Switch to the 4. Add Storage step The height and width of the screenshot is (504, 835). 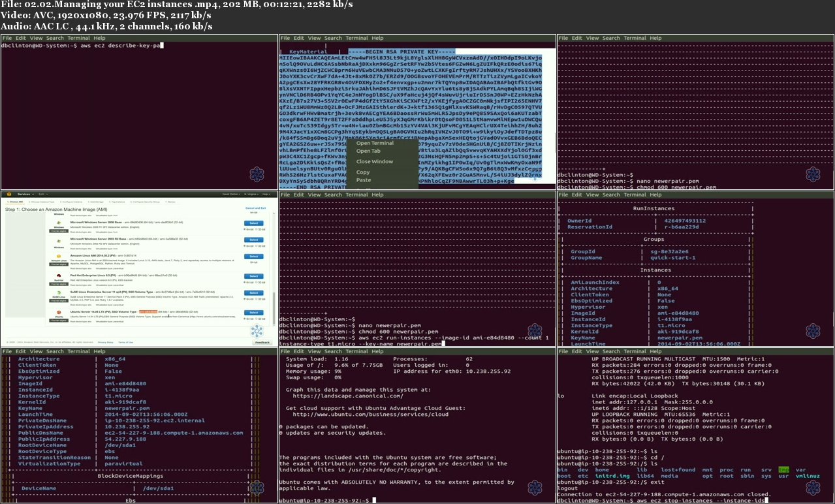[x=96, y=202]
